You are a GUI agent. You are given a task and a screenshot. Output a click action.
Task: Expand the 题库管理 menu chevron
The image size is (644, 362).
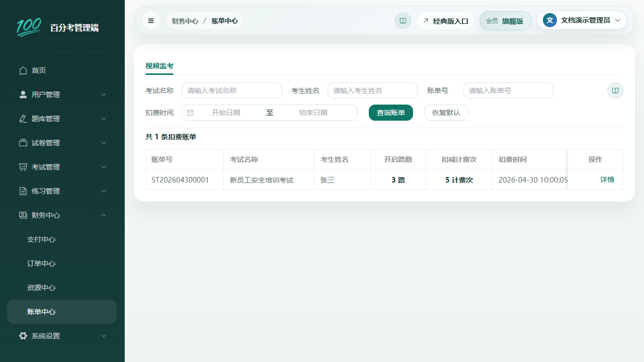104,119
